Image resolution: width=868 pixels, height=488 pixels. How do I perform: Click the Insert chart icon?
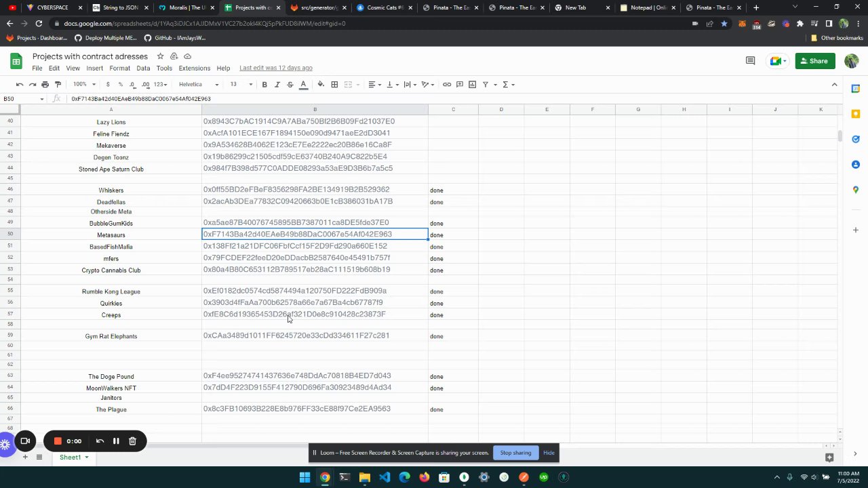[x=473, y=85]
